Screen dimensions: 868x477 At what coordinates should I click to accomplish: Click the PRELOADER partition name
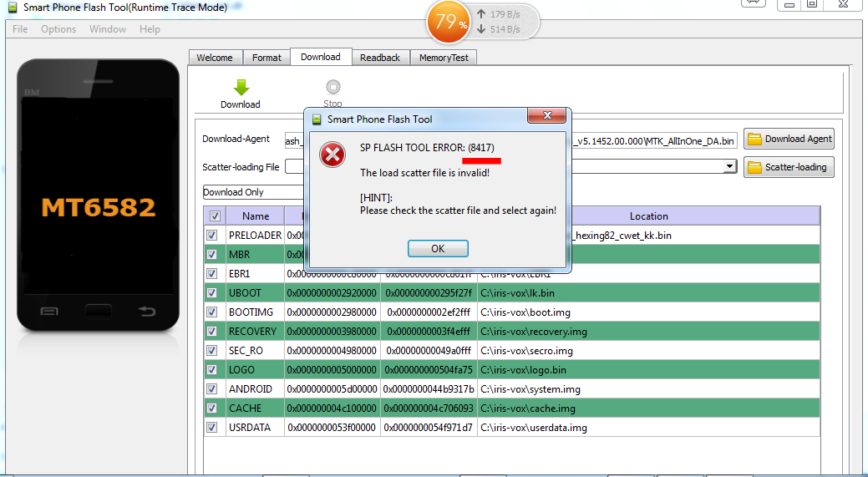tap(255, 236)
